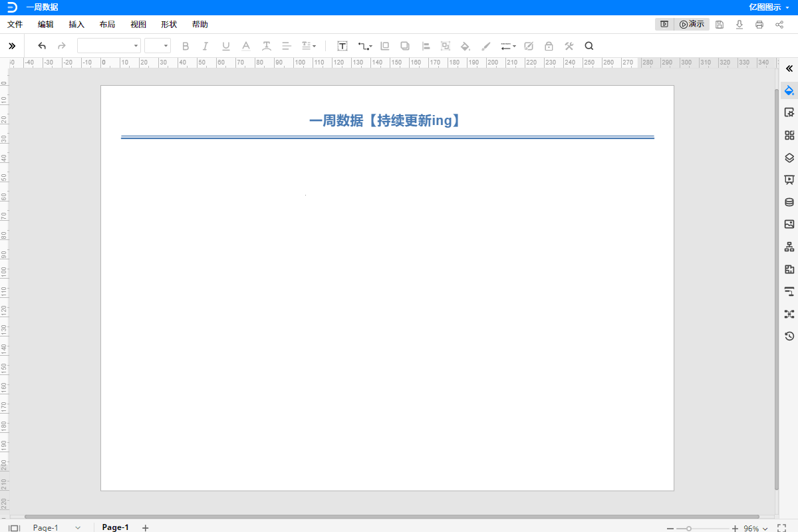The width and height of the screenshot is (798, 532).
Task: Expand the left shapes panel with double-chevron
Action: [x=12, y=46]
